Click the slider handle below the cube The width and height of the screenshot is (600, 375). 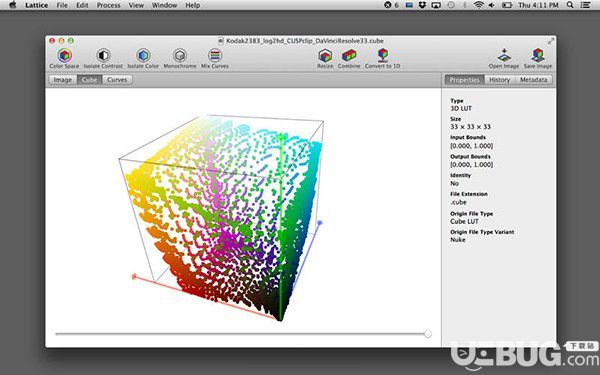coord(428,334)
